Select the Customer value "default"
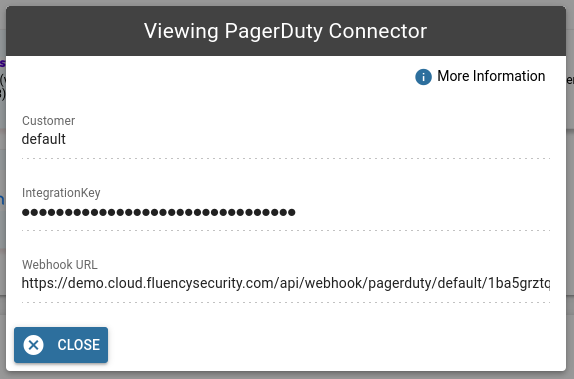 (x=44, y=139)
